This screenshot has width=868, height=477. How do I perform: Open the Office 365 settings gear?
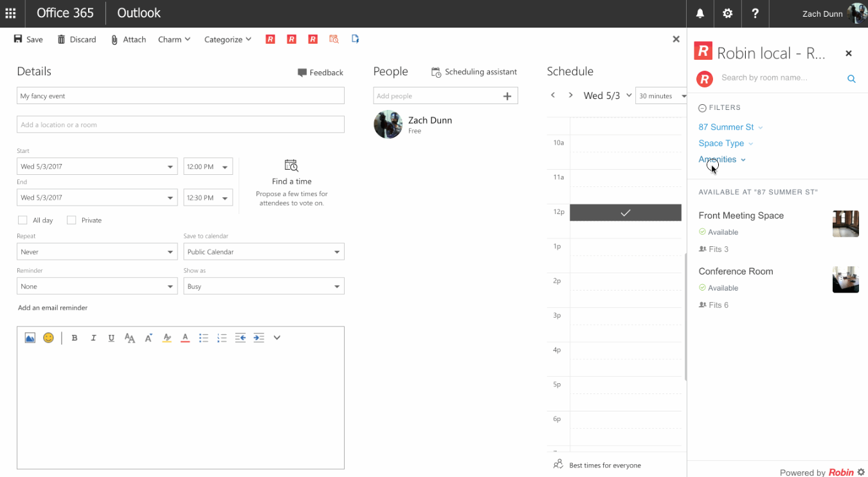click(728, 14)
